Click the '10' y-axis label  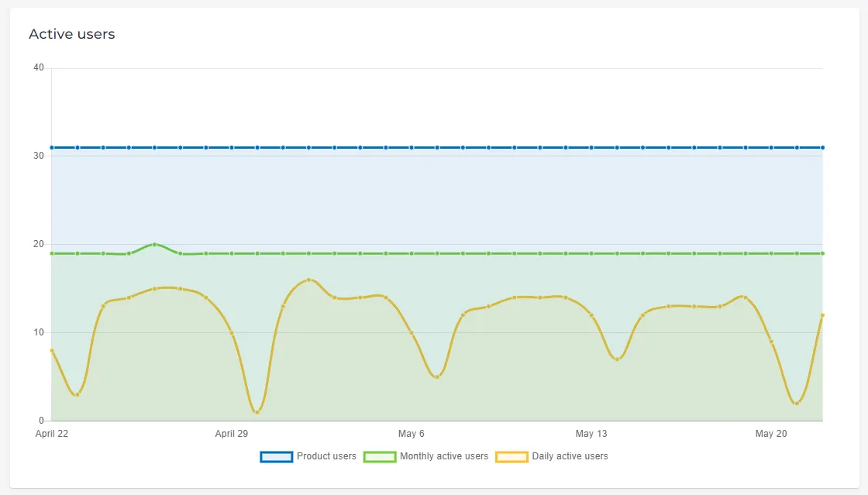38,332
